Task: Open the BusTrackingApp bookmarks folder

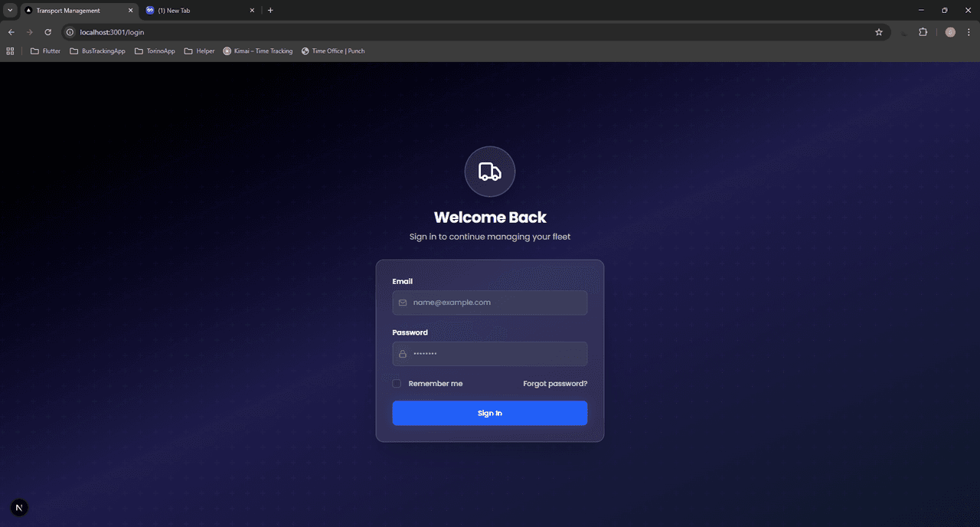Action: click(x=97, y=51)
